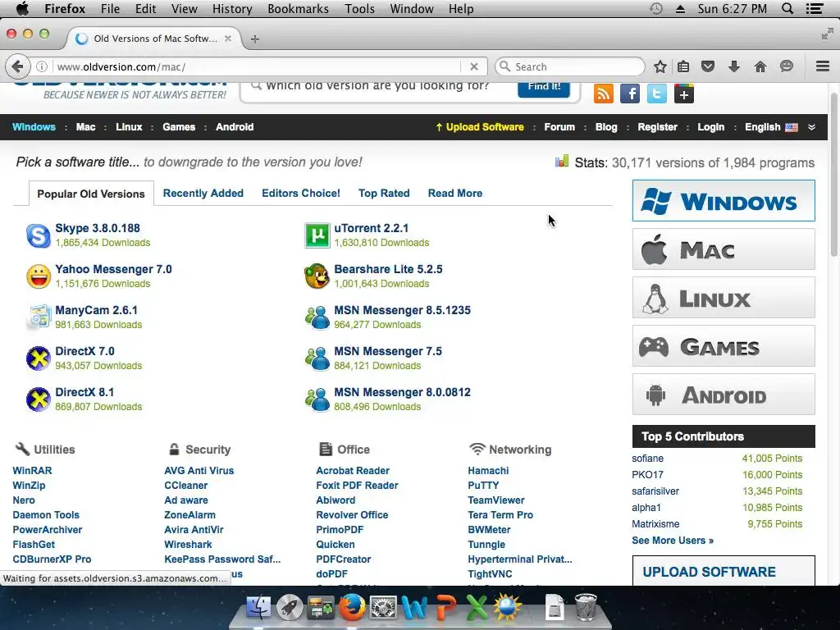Click the orange RSS feed icon
Image resolution: width=840 pixels, height=630 pixels.
tap(604, 94)
